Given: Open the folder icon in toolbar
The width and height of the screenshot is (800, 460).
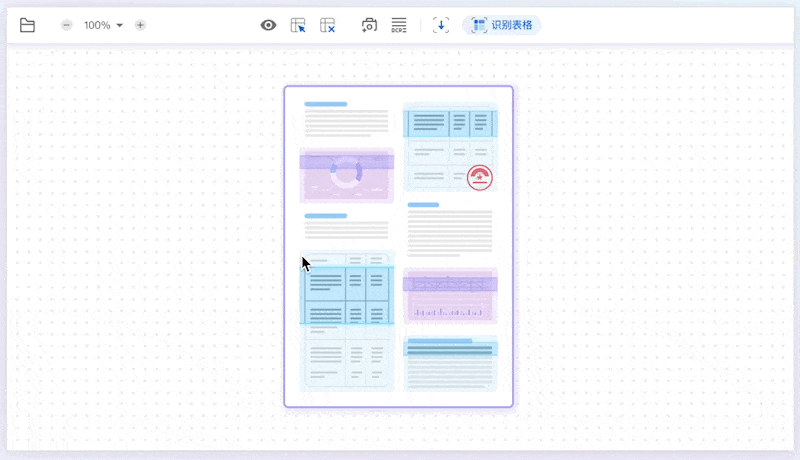Looking at the screenshot, I should [27, 25].
